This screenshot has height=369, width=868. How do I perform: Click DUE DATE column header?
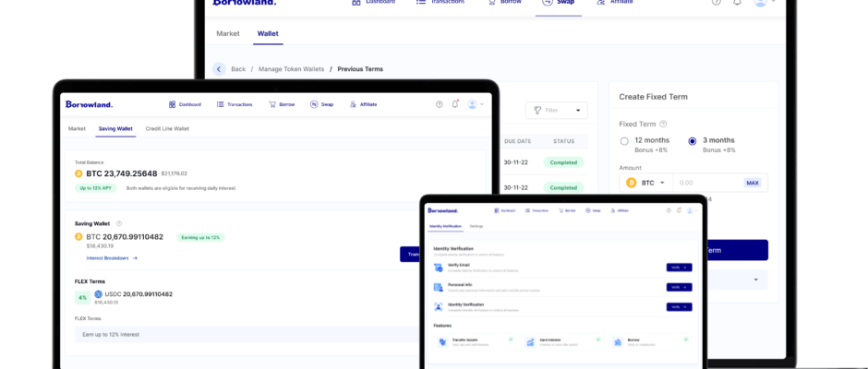pos(518,141)
